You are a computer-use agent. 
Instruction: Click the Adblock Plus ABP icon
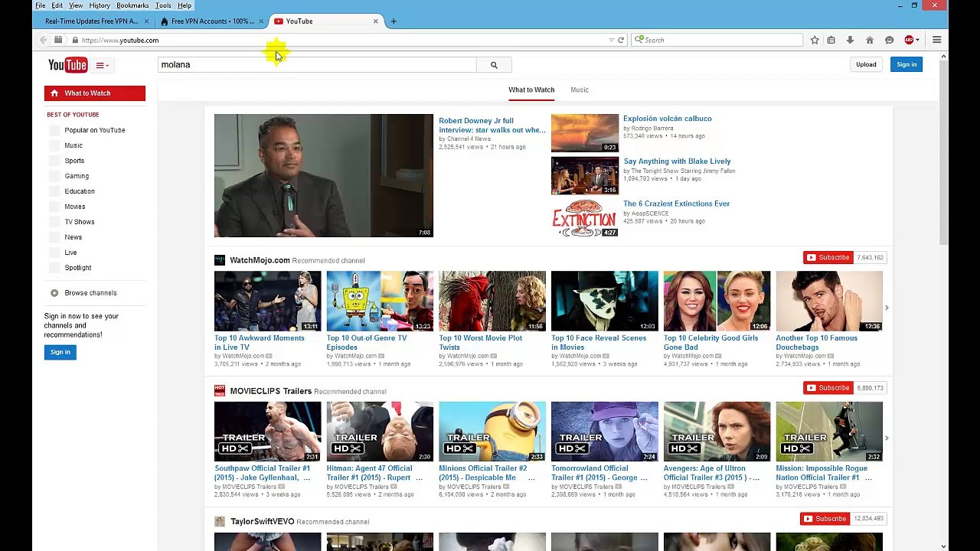(909, 40)
